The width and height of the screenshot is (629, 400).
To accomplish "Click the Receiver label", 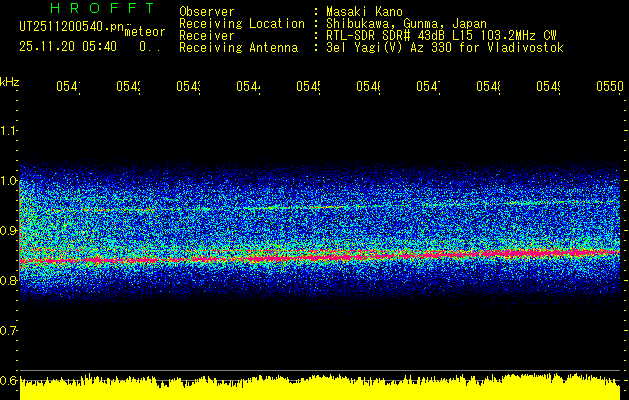I will 207,36.
